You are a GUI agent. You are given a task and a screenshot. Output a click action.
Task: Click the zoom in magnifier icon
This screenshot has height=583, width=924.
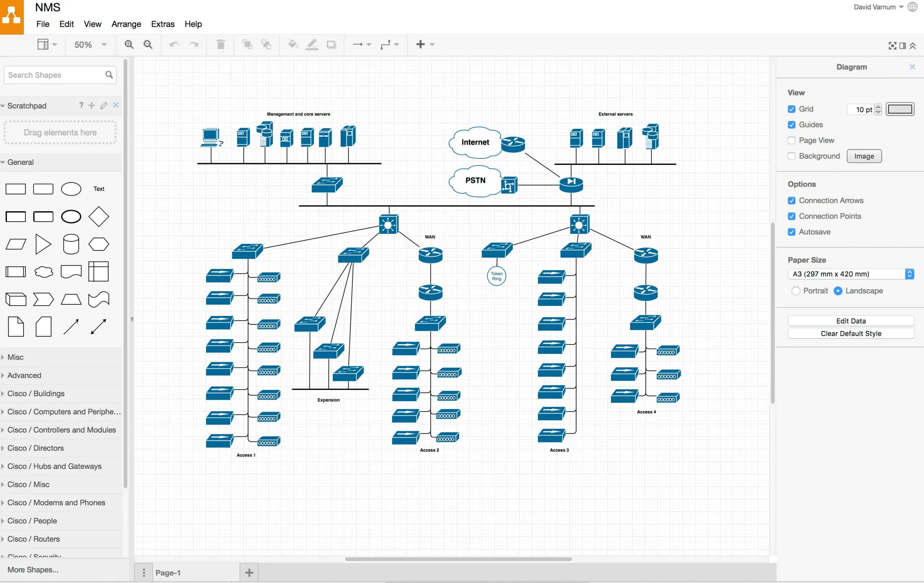pos(129,44)
